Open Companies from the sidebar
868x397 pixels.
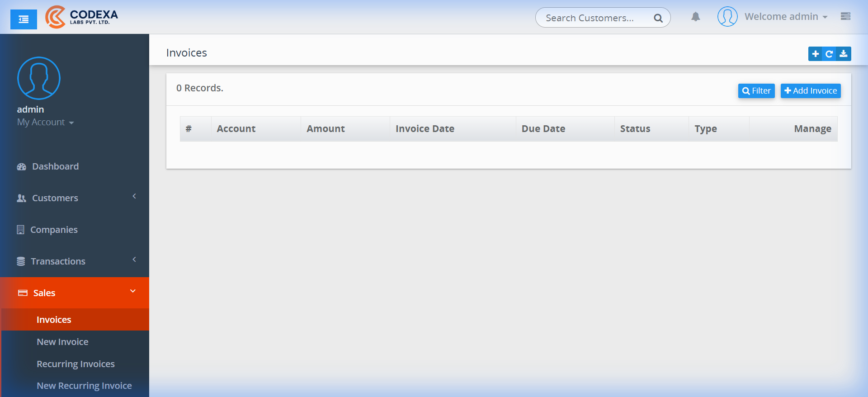tap(54, 230)
